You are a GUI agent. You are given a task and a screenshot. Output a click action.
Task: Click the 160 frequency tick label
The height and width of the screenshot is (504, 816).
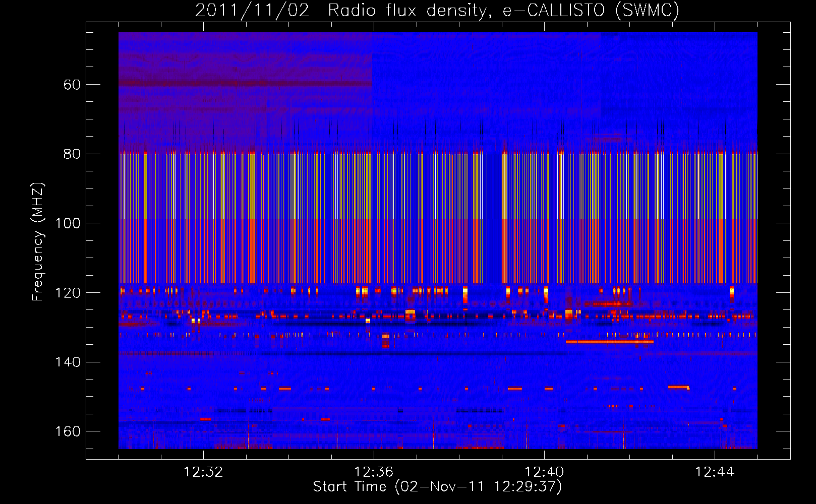68,431
